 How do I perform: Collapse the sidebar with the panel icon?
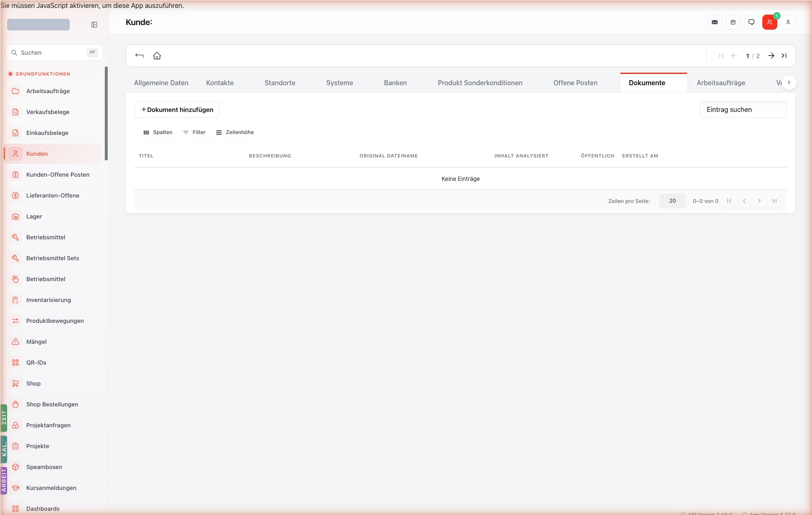pos(94,25)
